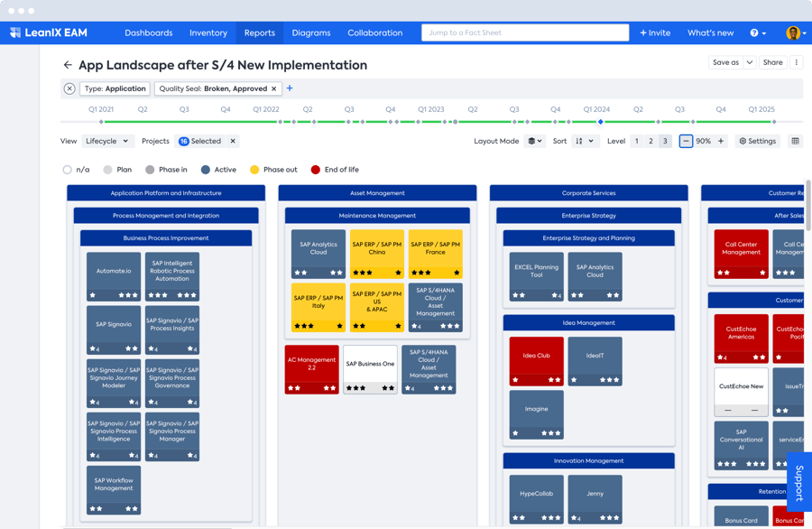Zoom in with the plus button
The width and height of the screenshot is (812, 529).
coord(721,141)
